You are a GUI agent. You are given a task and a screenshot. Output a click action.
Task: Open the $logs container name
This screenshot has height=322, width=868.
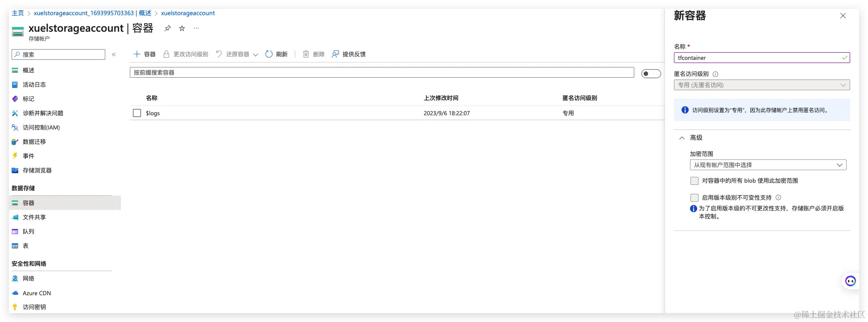tap(153, 113)
